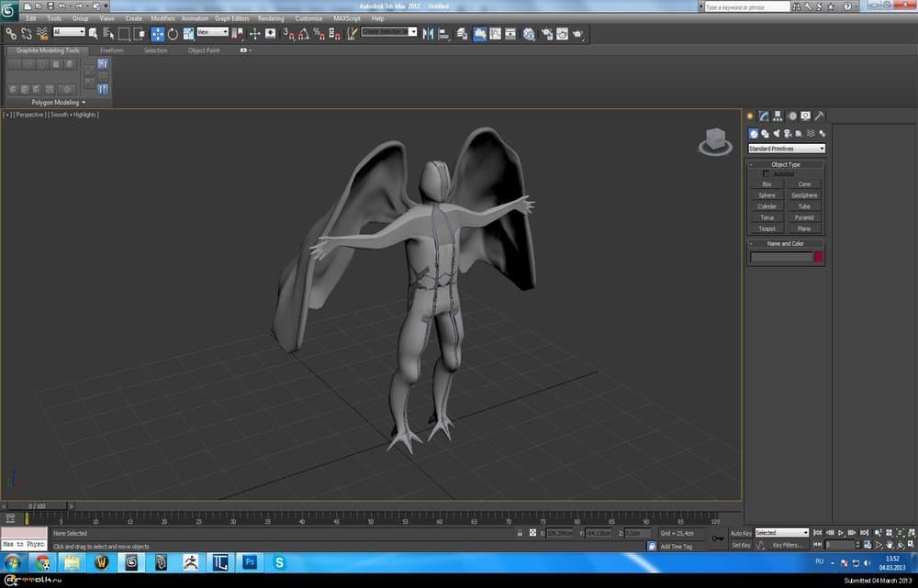Collapse the Object Type rollout
The width and height of the screenshot is (918, 588).
pos(786,164)
